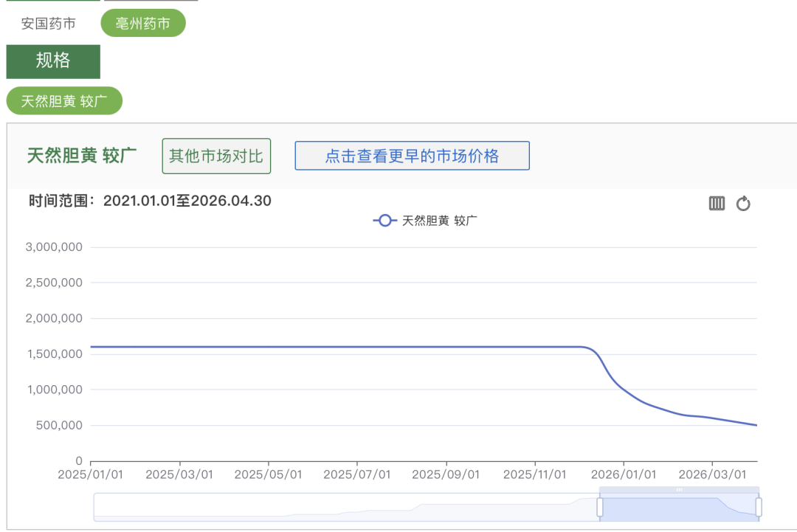Select the 天然胆黄 较广 specification pill

click(64, 101)
